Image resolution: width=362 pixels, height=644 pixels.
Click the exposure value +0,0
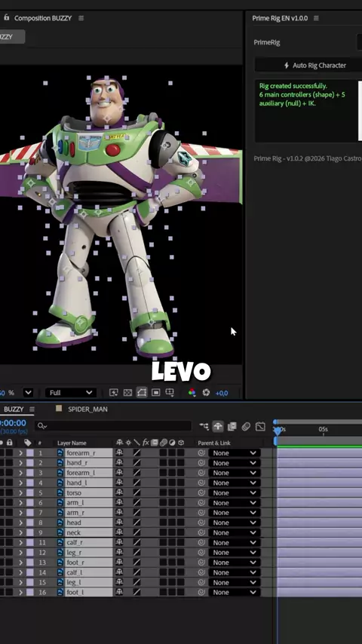tap(222, 393)
